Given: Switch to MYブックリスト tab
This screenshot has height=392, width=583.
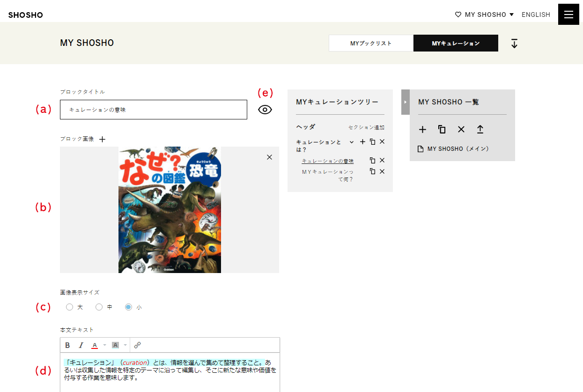Looking at the screenshot, I should [x=371, y=43].
